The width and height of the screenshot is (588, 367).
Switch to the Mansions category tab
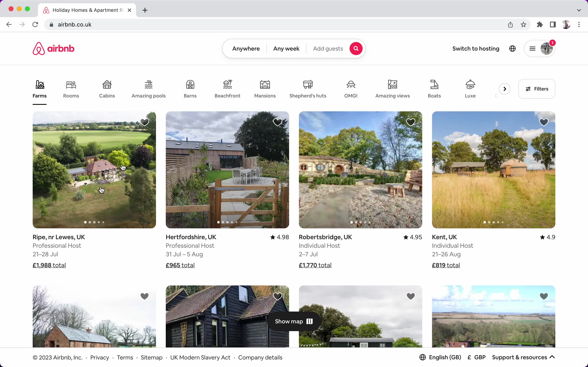click(x=265, y=89)
